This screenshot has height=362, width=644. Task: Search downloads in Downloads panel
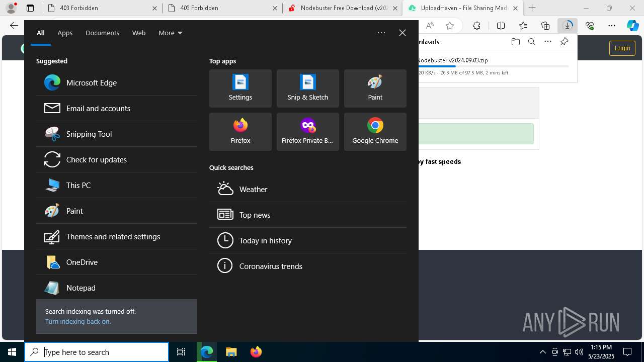coord(531,42)
